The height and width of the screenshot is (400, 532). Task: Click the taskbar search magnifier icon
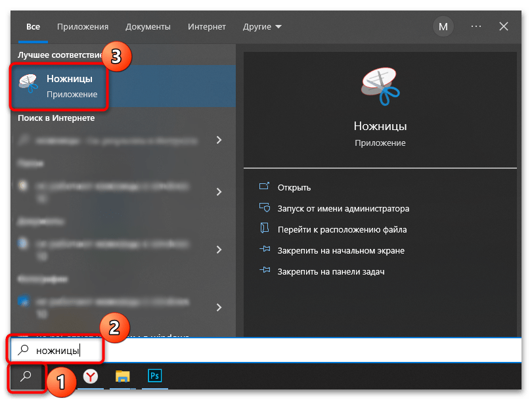point(27,377)
